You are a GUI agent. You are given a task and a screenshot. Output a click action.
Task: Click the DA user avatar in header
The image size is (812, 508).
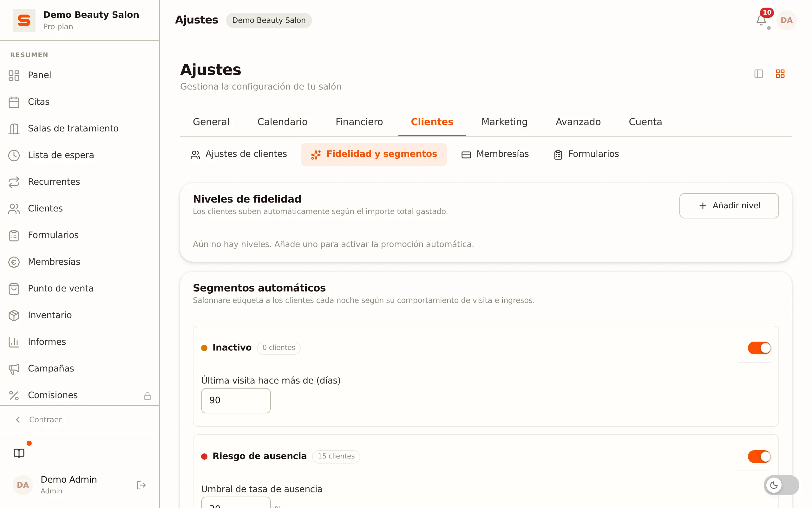(x=786, y=20)
